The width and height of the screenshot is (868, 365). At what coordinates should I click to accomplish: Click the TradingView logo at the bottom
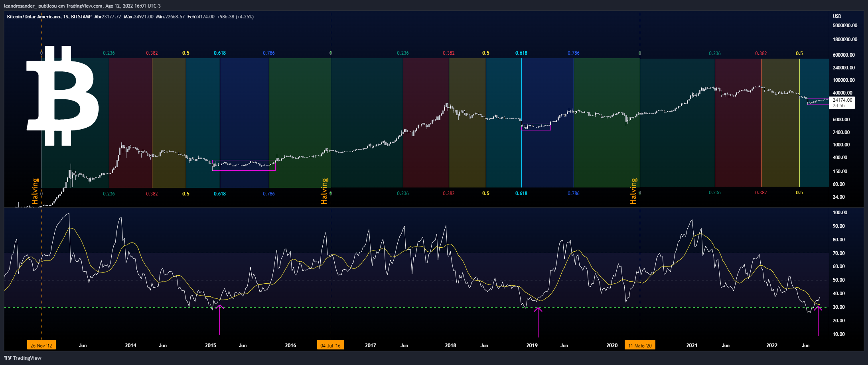click(x=23, y=358)
